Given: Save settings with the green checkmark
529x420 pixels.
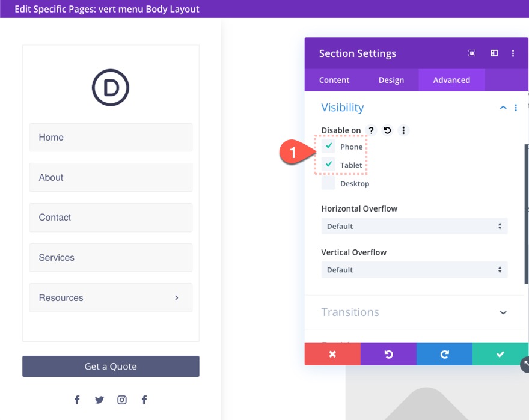Looking at the screenshot, I should pyautogui.click(x=501, y=354).
